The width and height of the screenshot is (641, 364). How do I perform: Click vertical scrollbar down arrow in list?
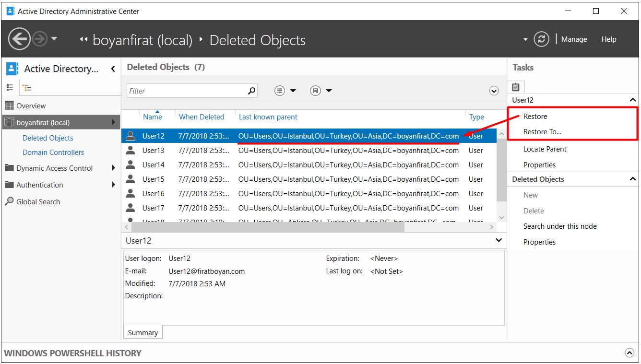[x=501, y=218]
